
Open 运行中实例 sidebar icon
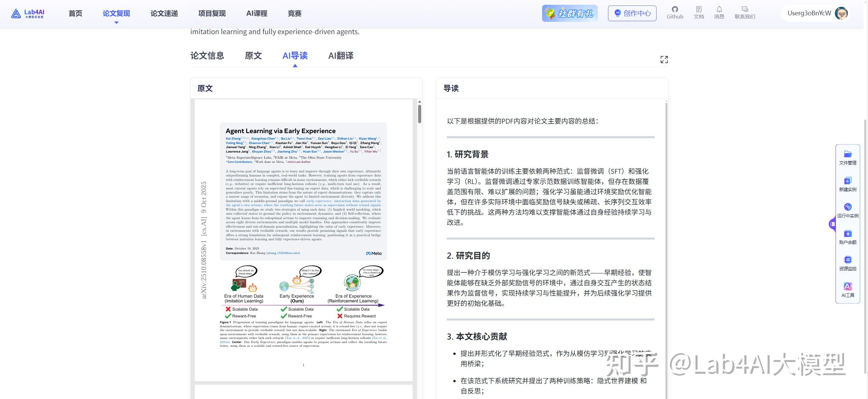[848, 207]
